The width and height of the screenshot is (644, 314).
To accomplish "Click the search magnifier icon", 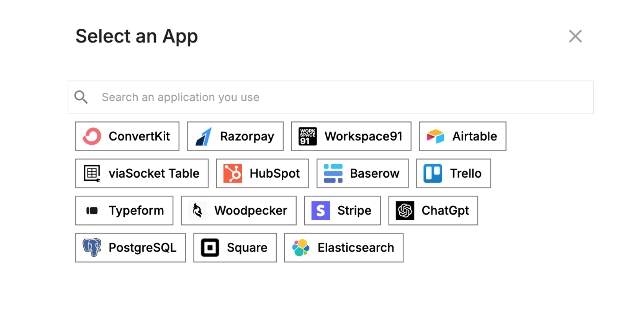I will click(81, 97).
